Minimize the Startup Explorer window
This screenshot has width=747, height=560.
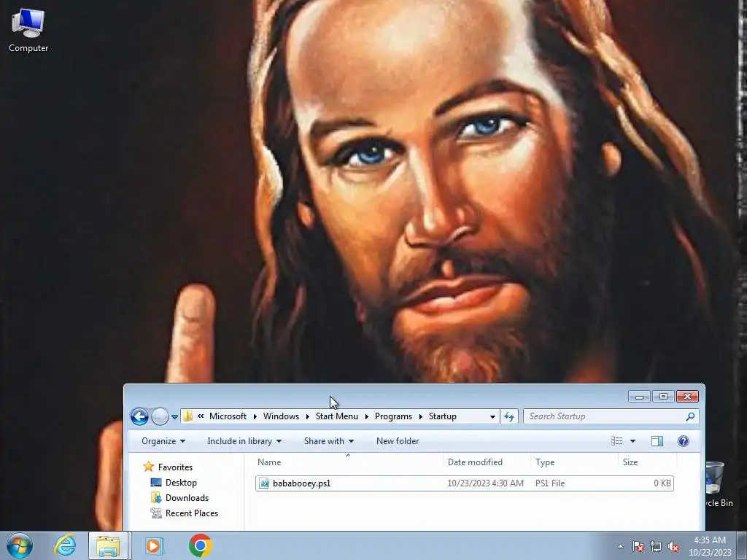point(640,396)
